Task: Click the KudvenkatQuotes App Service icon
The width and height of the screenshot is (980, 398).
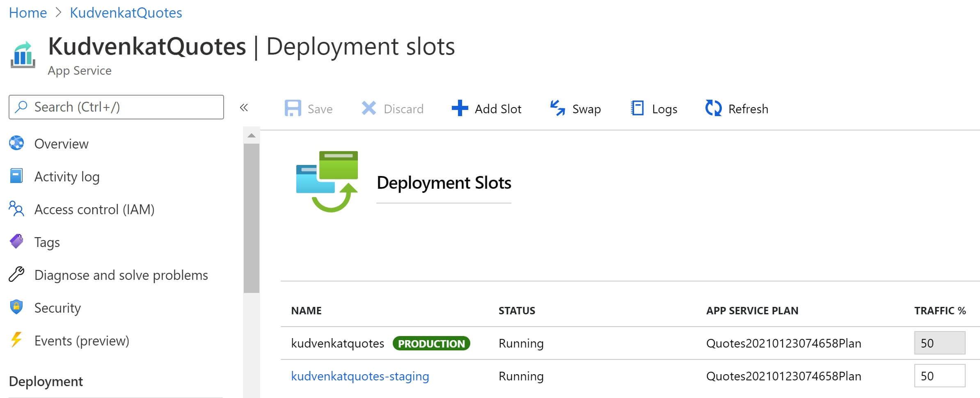Action: pos(23,55)
